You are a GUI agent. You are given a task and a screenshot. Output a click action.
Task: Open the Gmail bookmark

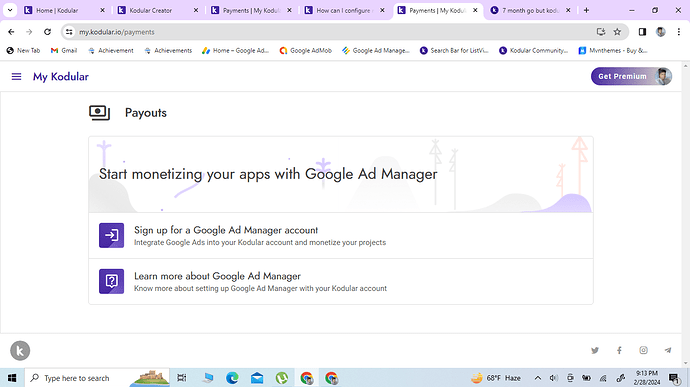pos(64,51)
